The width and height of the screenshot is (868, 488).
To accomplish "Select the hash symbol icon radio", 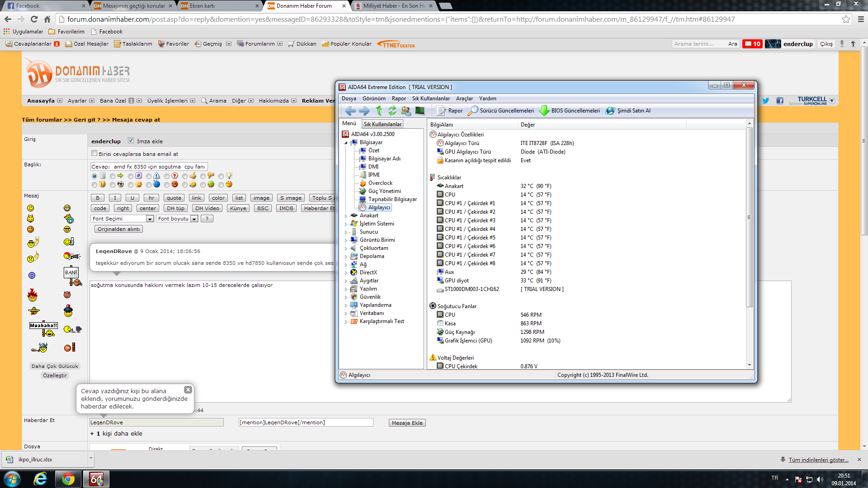I will point(130,176).
